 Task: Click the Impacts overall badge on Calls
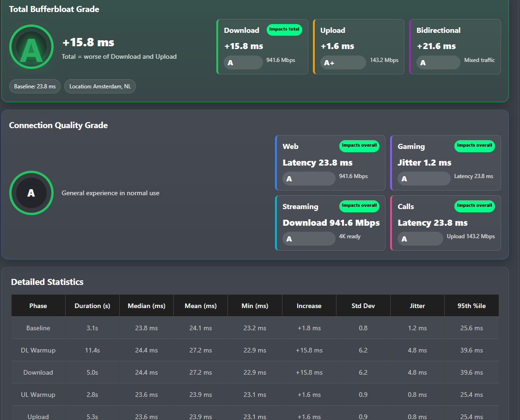click(x=475, y=206)
